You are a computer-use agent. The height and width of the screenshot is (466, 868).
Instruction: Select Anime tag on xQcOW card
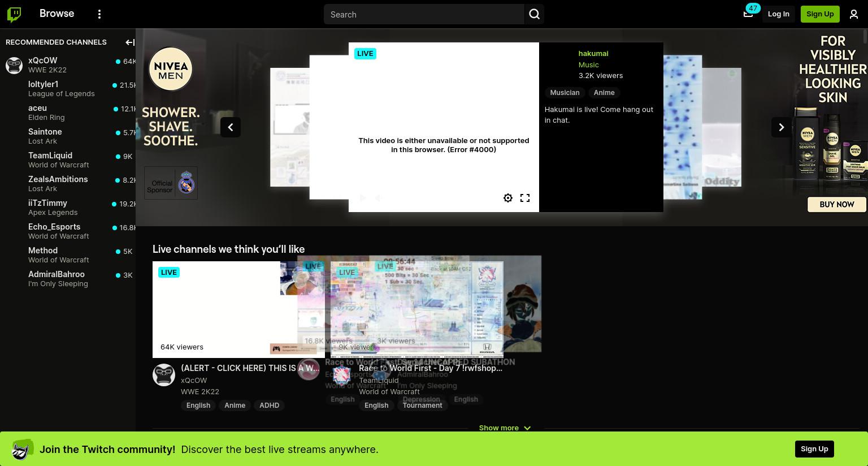click(x=235, y=405)
